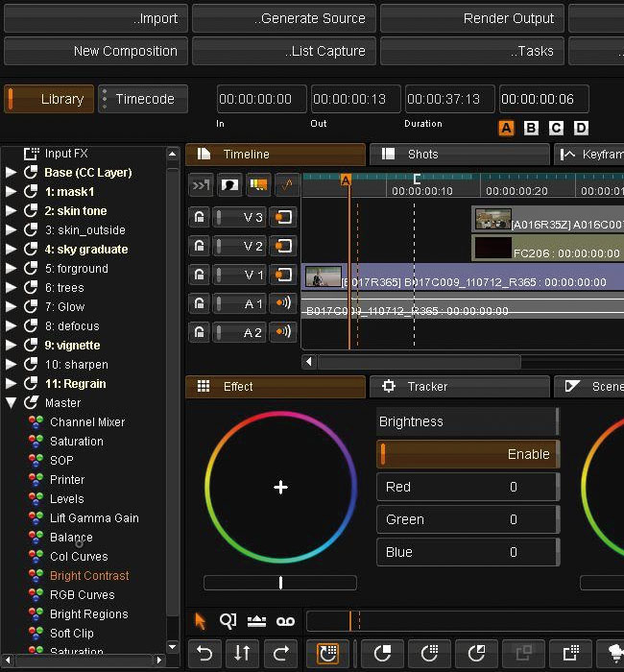Toggle the Brightness Enable switch

click(468, 454)
